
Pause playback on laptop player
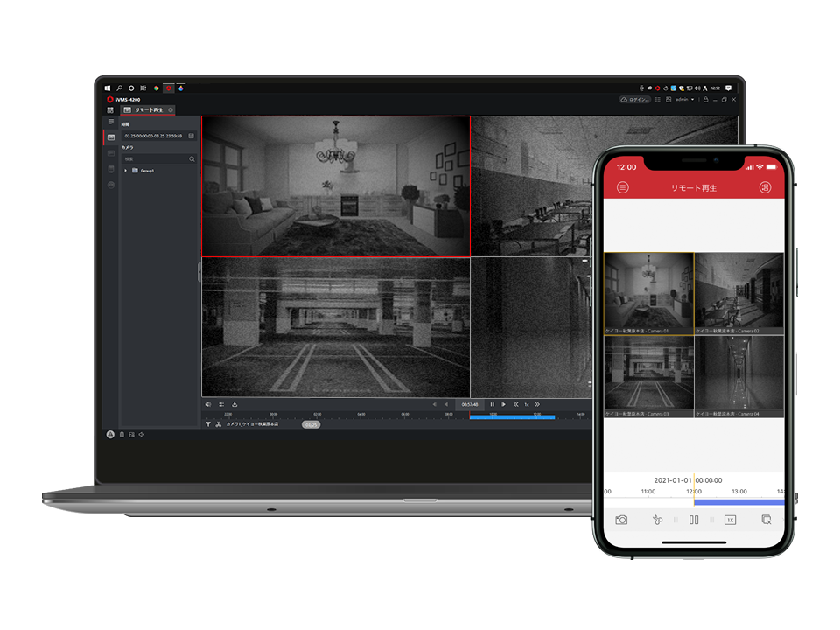pyautogui.click(x=493, y=404)
